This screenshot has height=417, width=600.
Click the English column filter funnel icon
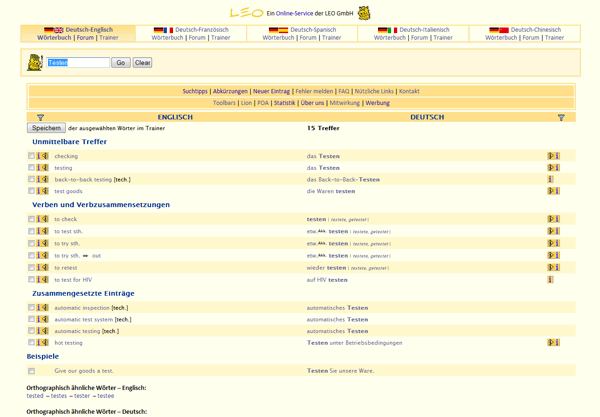click(40, 117)
